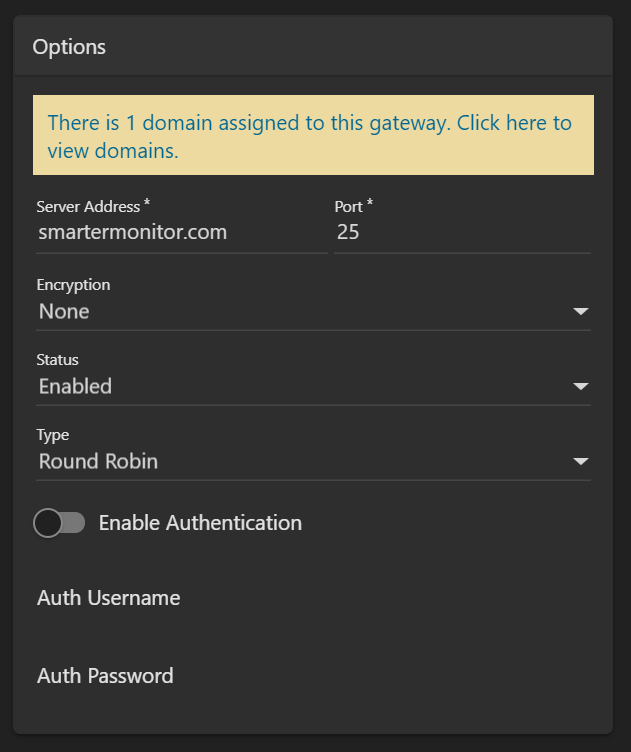Open the Type dropdown showing "Round Robin"
Viewport: 631px width, 752px height.
[x=300, y=462]
